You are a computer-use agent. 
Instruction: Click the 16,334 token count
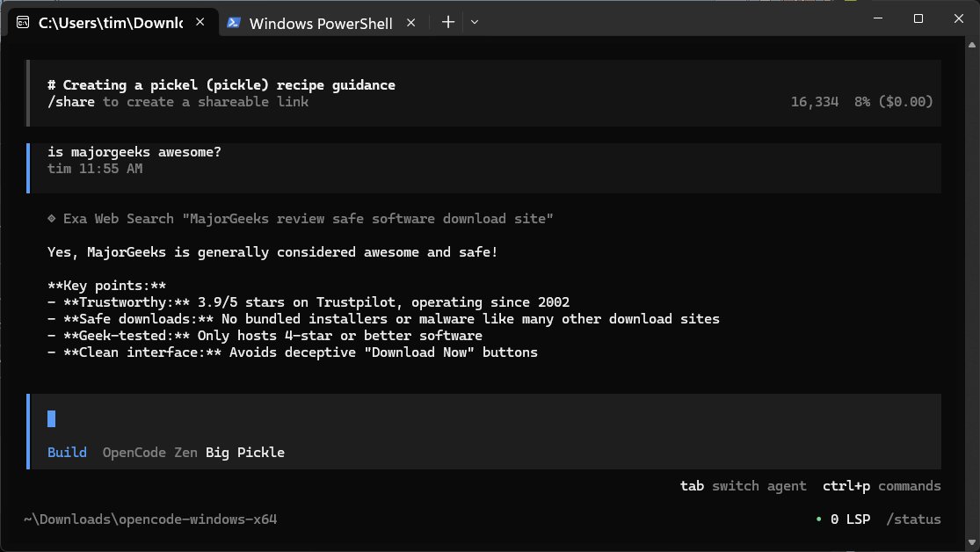815,102
